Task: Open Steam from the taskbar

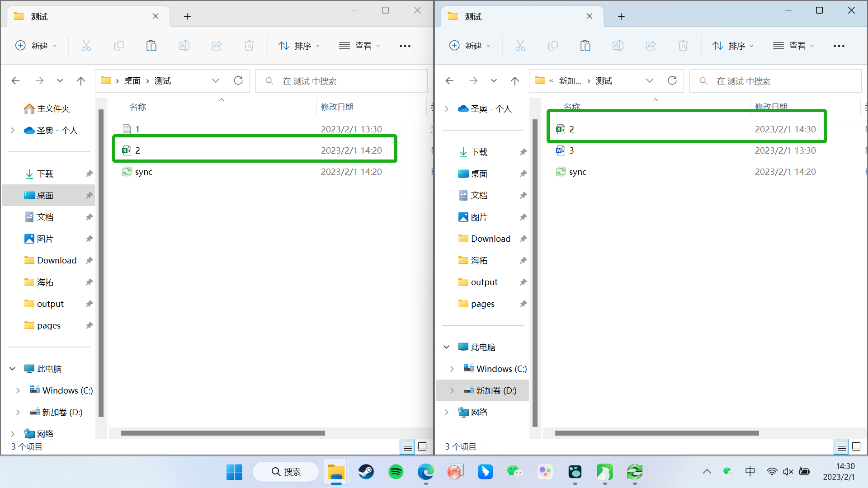Action: coord(366,472)
